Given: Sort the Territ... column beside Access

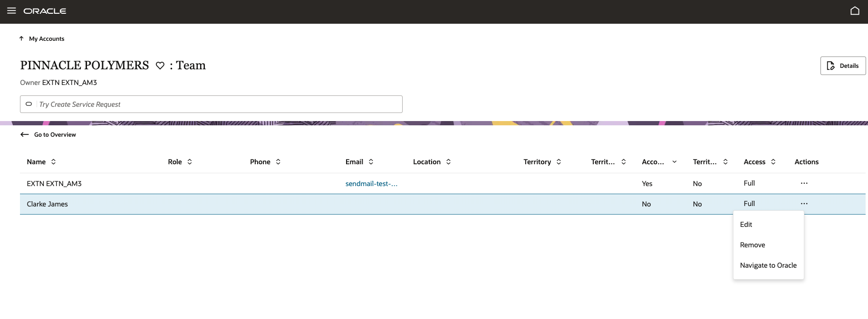Looking at the screenshot, I should click(725, 162).
